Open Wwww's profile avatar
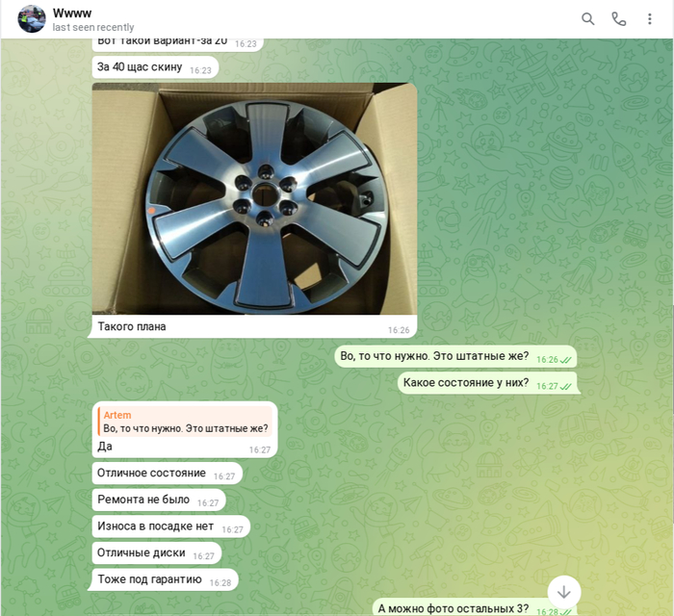The width and height of the screenshot is (674, 616). click(32, 18)
